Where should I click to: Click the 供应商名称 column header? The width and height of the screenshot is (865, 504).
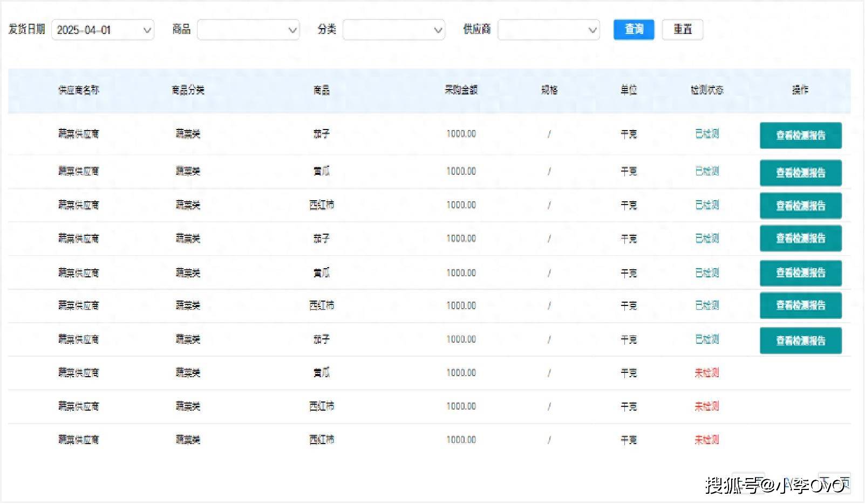(x=79, y=90)
